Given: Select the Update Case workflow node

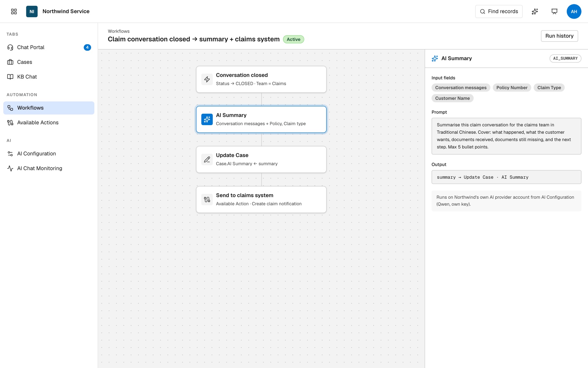Looking at the screenshot, I should click(x=261, y=159).
